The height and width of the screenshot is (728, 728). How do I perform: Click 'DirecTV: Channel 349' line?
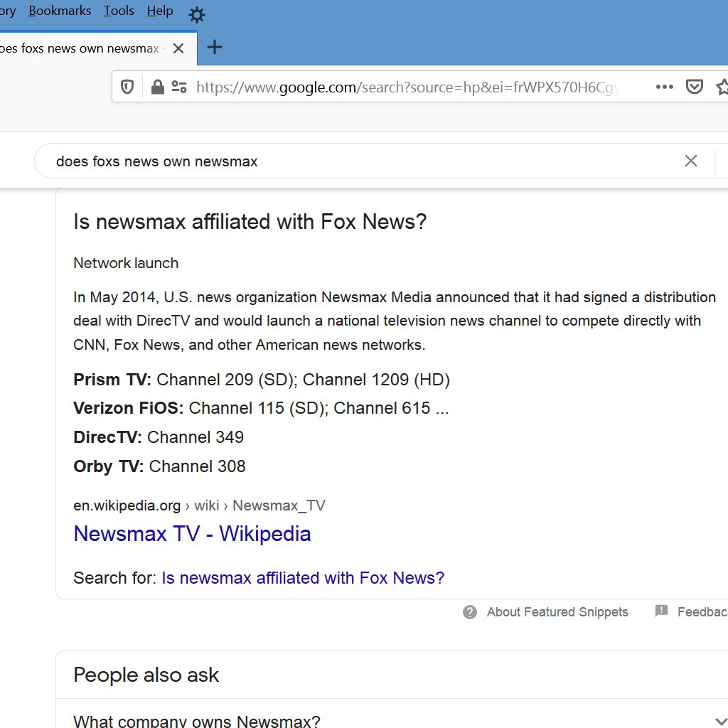(159, 437)
